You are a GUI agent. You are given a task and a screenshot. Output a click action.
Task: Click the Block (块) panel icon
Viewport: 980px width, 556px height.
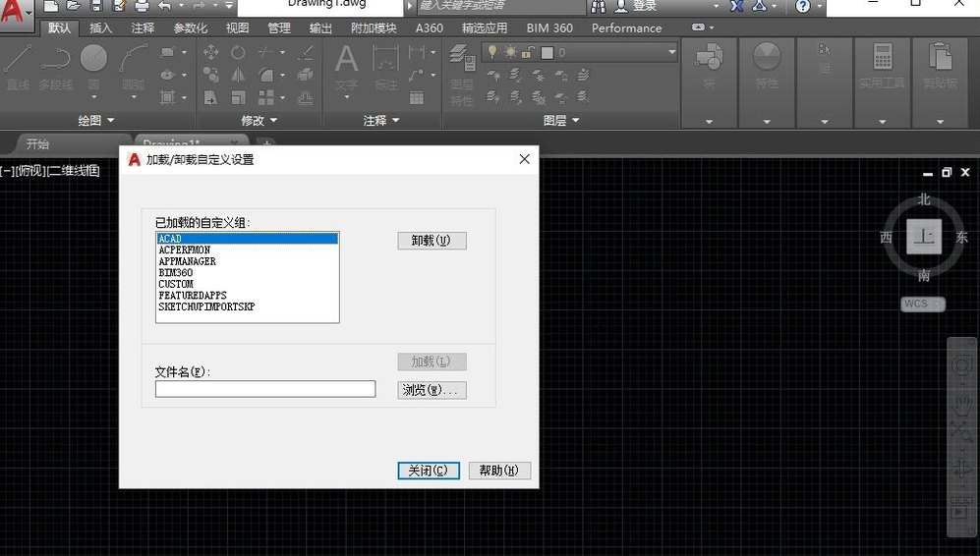tap(710, 68)
